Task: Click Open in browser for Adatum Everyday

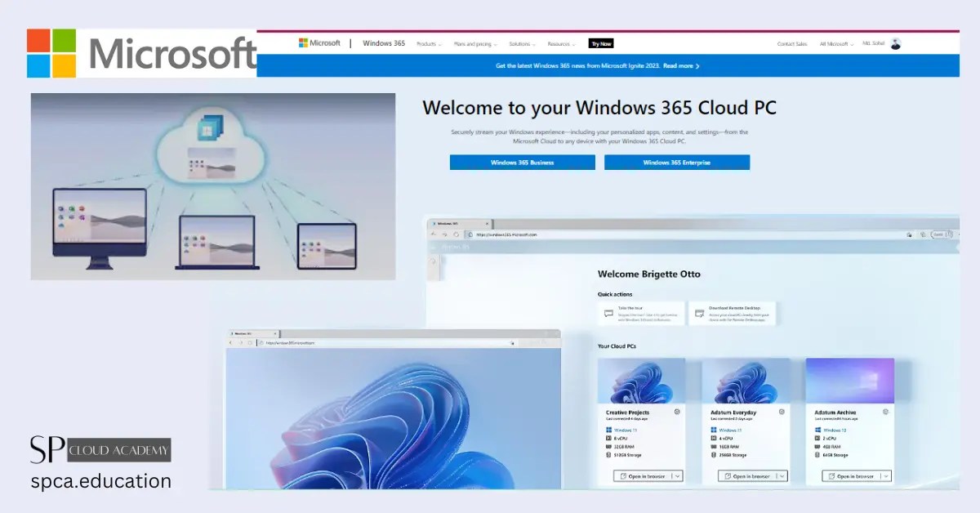Action: tap(746, 476)
